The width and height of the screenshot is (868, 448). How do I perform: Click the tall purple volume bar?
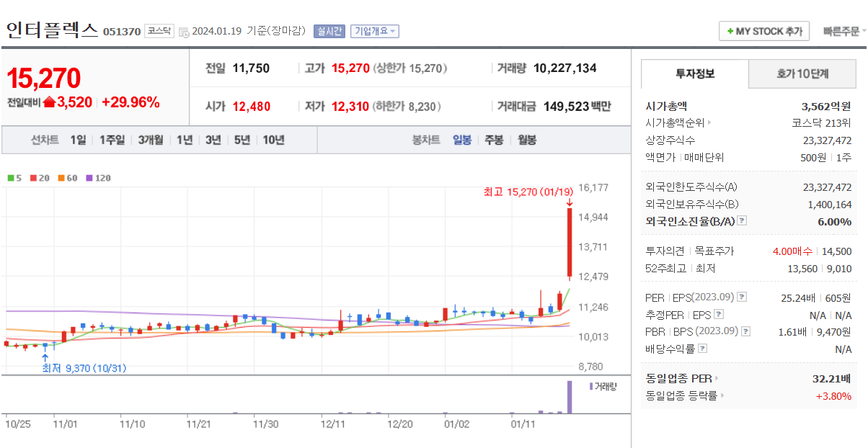pos(570,397)
